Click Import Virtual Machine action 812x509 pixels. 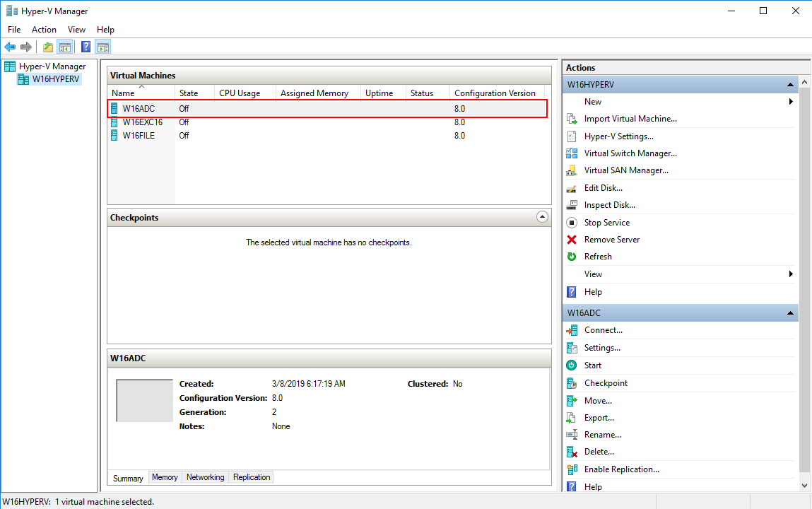pyautogui.click(x=630, y=119)
